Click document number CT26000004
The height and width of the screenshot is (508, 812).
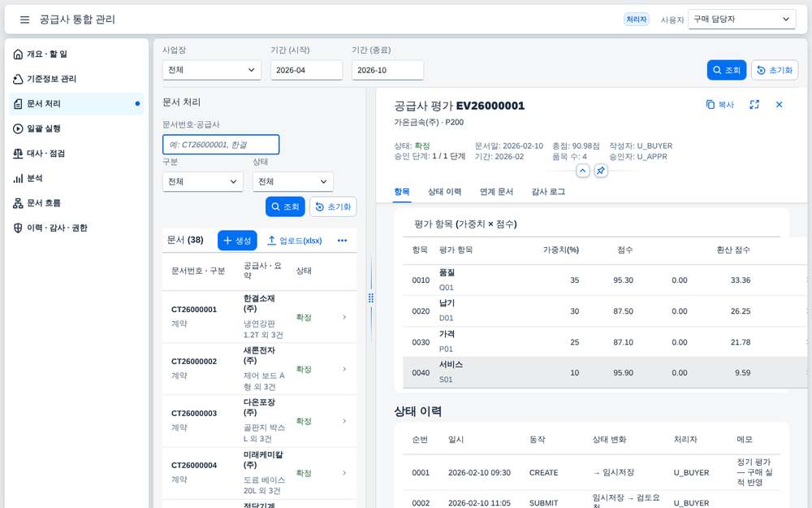point(194,466)
